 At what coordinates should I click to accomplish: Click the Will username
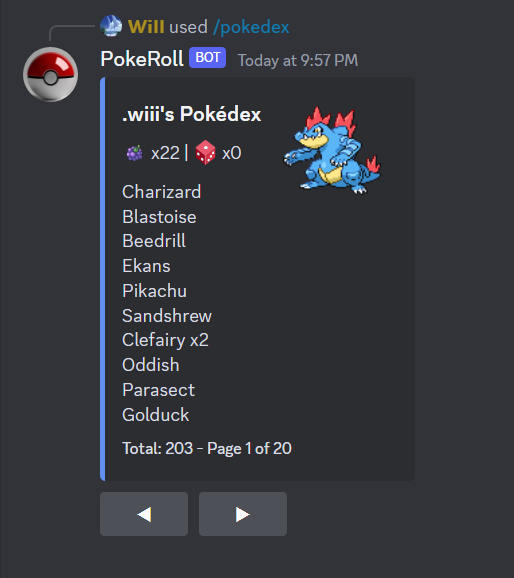click(x=146, y=27)
